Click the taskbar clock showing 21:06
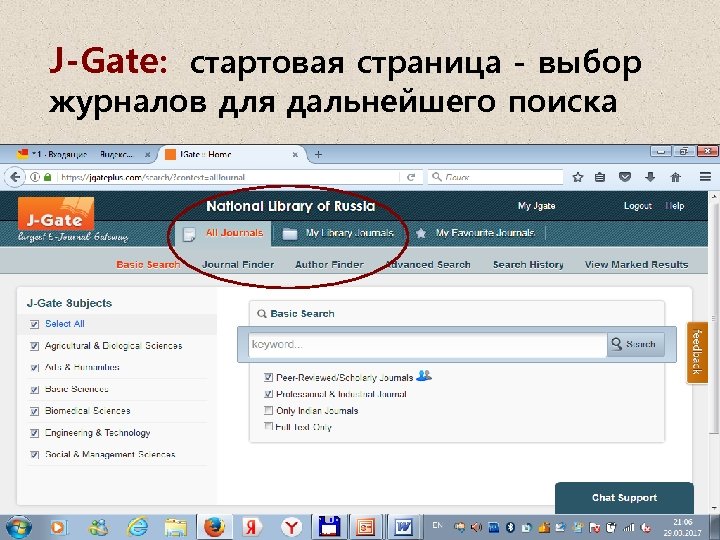 (x=684, y=527)
